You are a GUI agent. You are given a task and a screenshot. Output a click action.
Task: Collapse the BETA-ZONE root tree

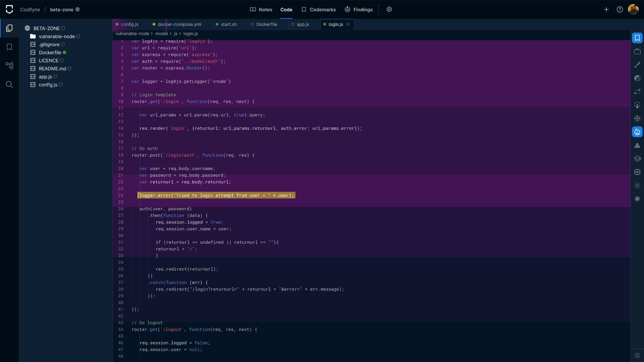tap(46, 28)
